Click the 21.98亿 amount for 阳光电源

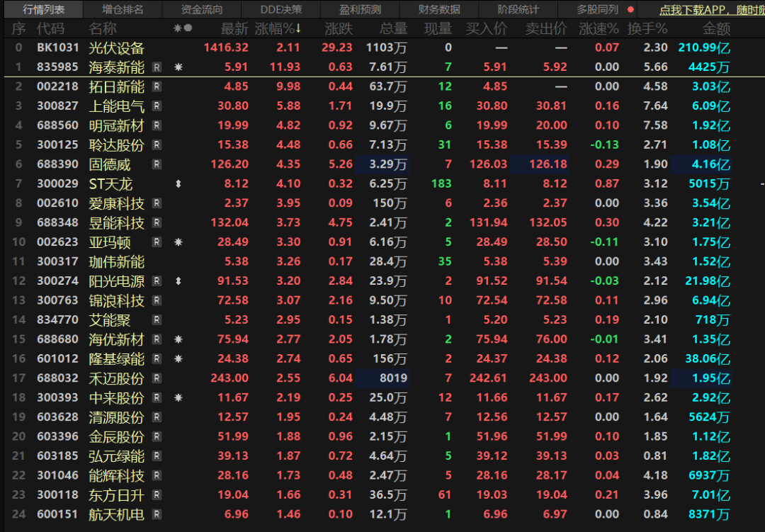[x=708, y=281]
